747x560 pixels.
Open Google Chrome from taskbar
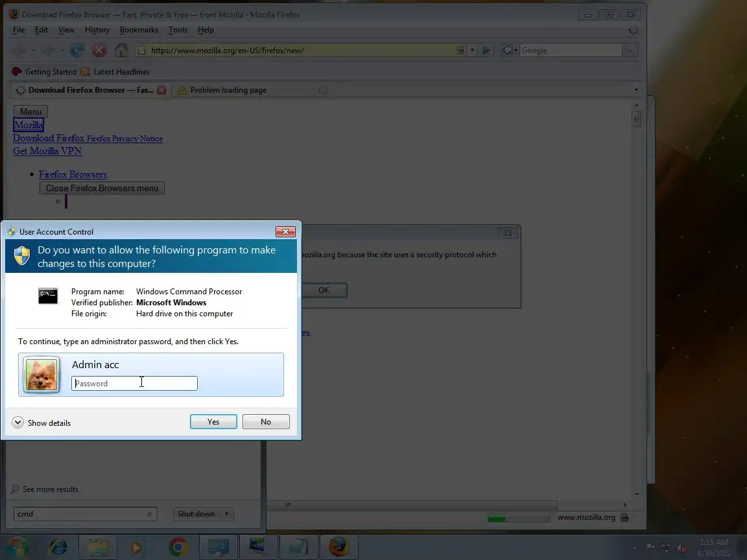pos(179,547)
